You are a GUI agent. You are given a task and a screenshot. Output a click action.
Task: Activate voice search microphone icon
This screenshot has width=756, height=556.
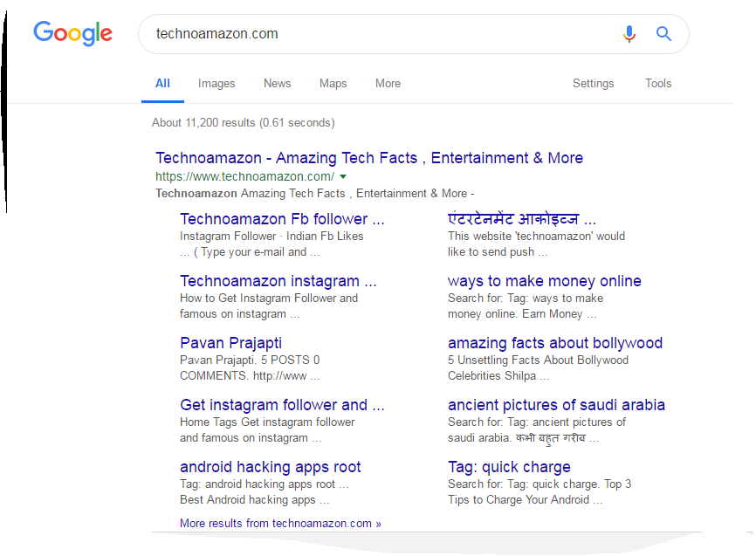click(629, 34)
